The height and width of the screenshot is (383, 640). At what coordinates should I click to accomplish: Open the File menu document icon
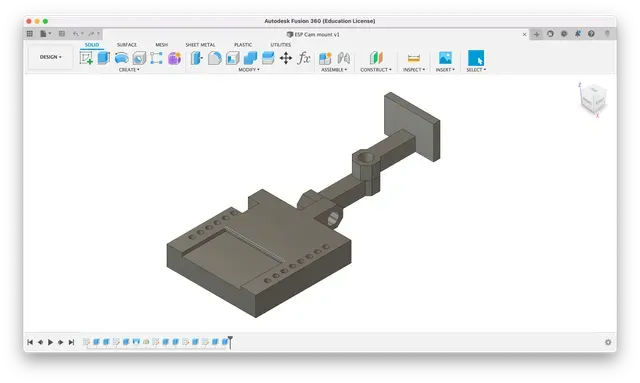(43, 34)
